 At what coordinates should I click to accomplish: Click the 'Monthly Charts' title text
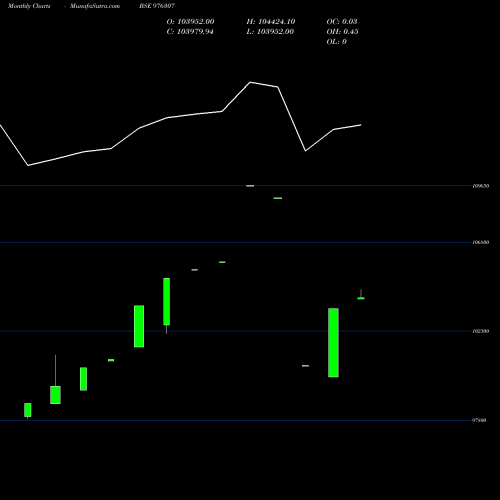click(x=29, y=6)
